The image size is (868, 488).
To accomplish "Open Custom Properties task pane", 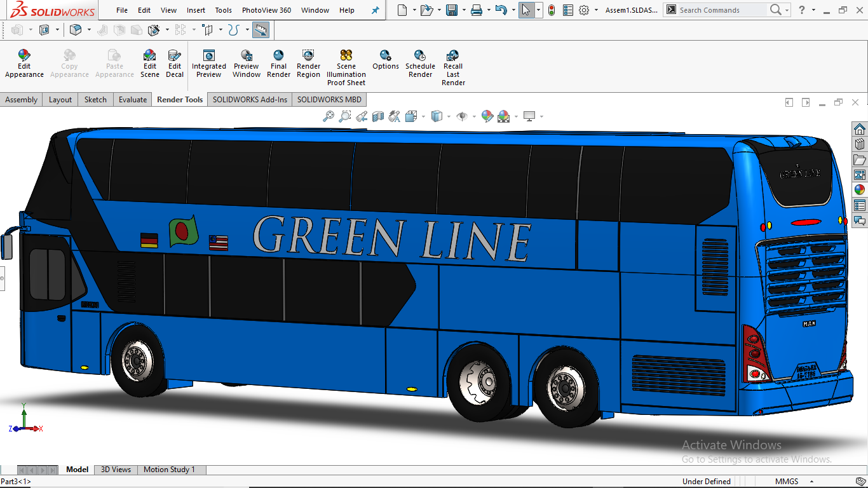I will coord(860,205).
